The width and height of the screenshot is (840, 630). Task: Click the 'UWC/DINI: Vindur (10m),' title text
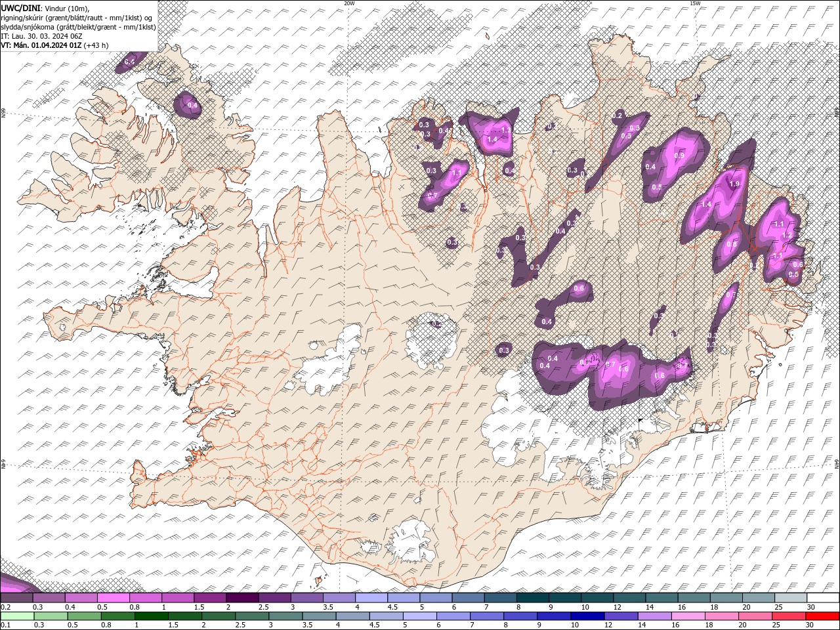coord(45,8)
